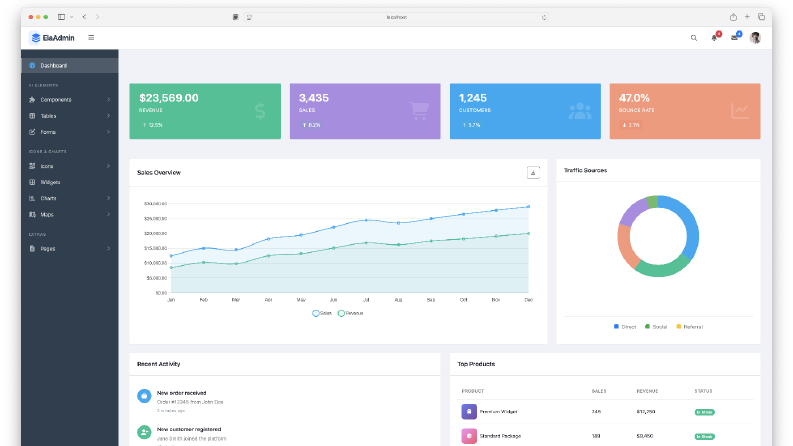The height and width of the screenshot is (446, 793).
Task: Click green segment of Traffic Sources donut
Action: click(x=662, y=269)
